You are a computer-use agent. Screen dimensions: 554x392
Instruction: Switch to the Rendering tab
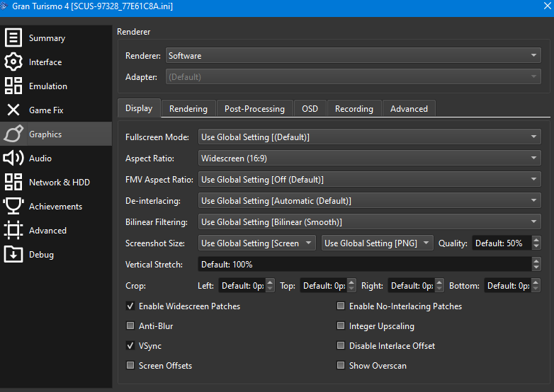click(x=188, y=109)
